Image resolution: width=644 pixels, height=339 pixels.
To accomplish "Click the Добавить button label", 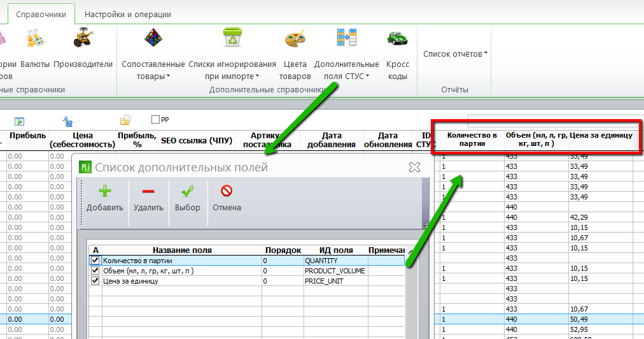I will (x=105, y=208).
